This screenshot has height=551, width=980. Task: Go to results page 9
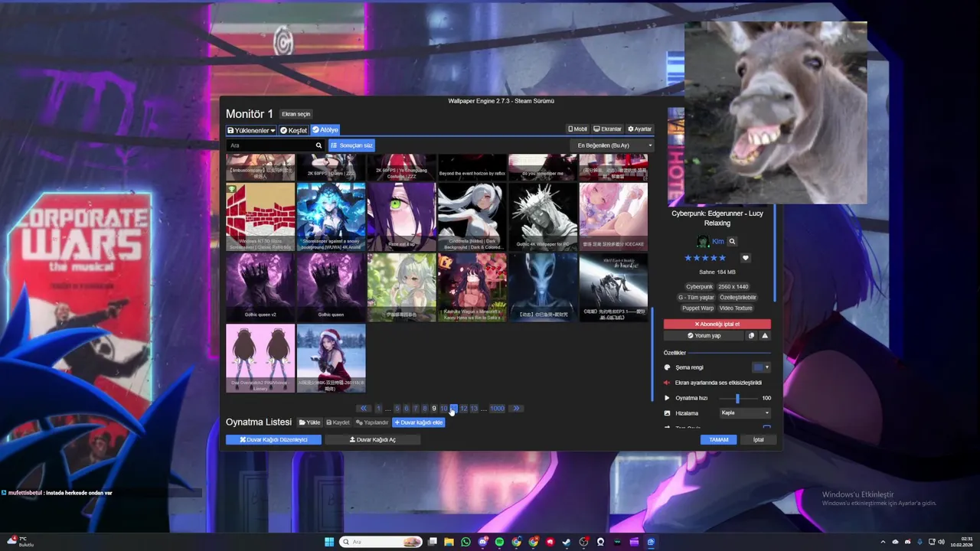[x=434, y=409]
